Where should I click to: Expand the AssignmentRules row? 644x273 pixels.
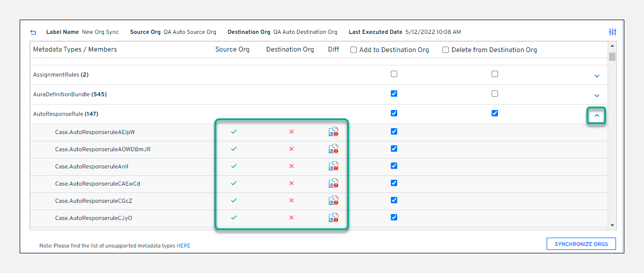click(x=597, y=76)
